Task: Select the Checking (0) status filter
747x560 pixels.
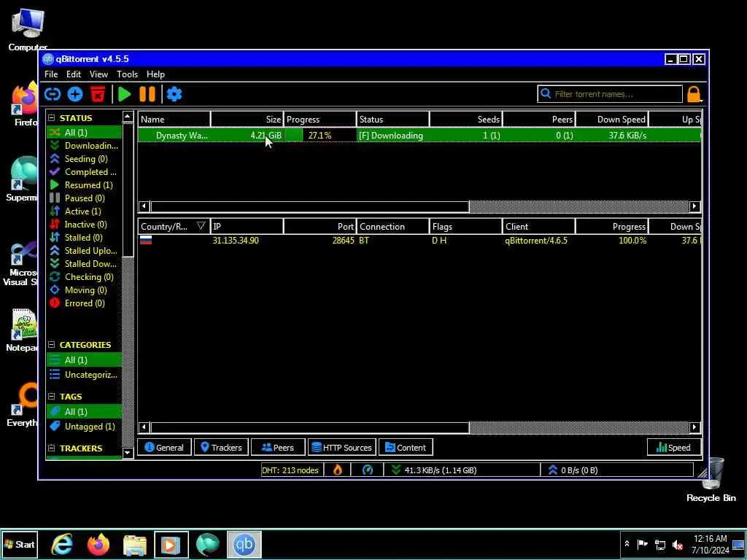Action: tap(84, 276)
